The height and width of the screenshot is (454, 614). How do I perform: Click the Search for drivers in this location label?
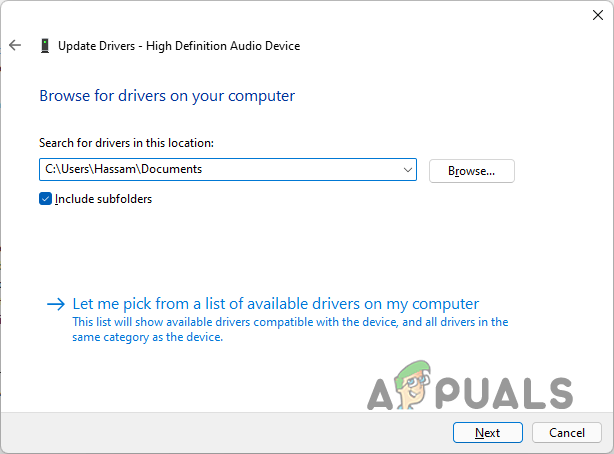pyautogui.click(x=126, y=144)
